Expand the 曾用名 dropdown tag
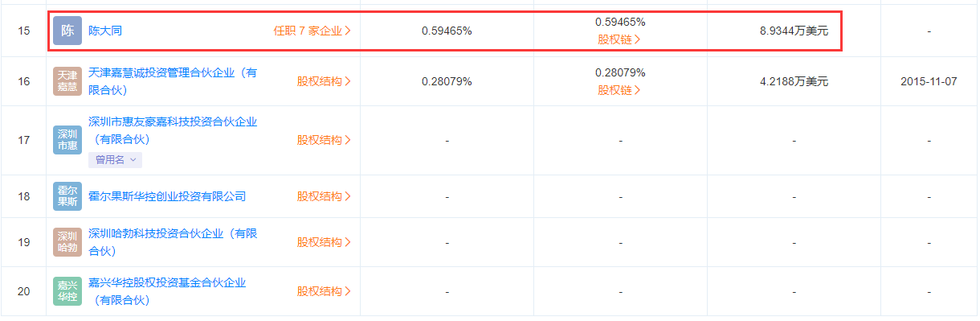The image size is (980, 321). [x=115, y=159]
